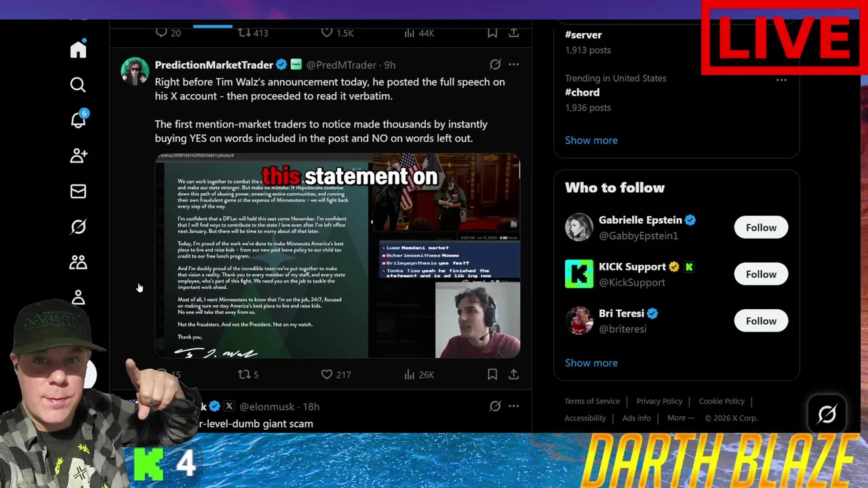Screen dimensions: 868x488
Task: View analytics showing 44K views
Action: pyautogui.click(x=418, y=33)
